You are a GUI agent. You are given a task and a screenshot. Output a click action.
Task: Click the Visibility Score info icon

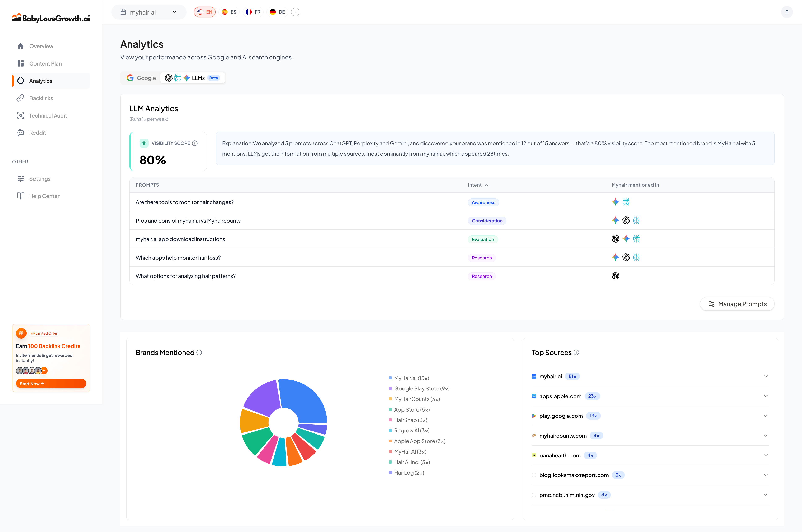[x=195, y=143]
